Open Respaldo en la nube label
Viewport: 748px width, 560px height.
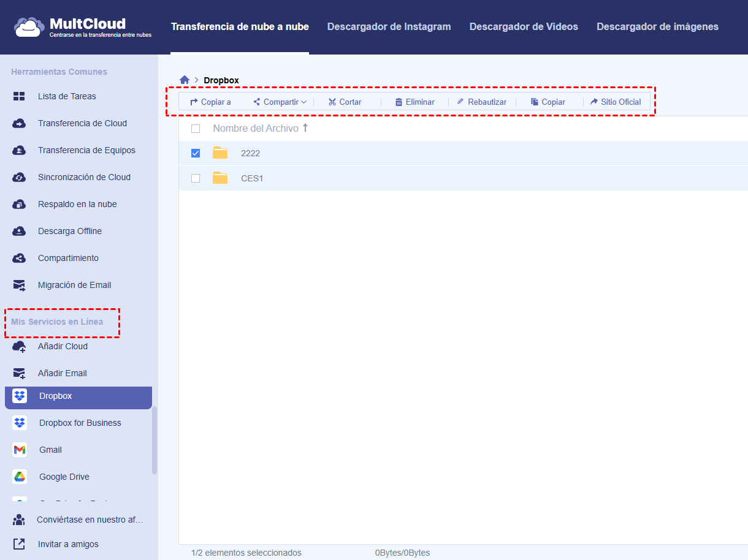coord(77,204)
